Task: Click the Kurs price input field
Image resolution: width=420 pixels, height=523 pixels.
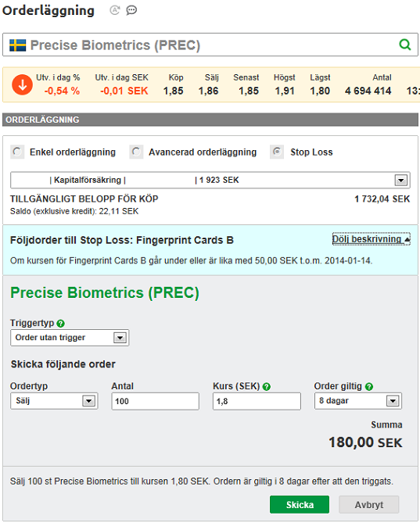Action: click(x=257, y=401)
